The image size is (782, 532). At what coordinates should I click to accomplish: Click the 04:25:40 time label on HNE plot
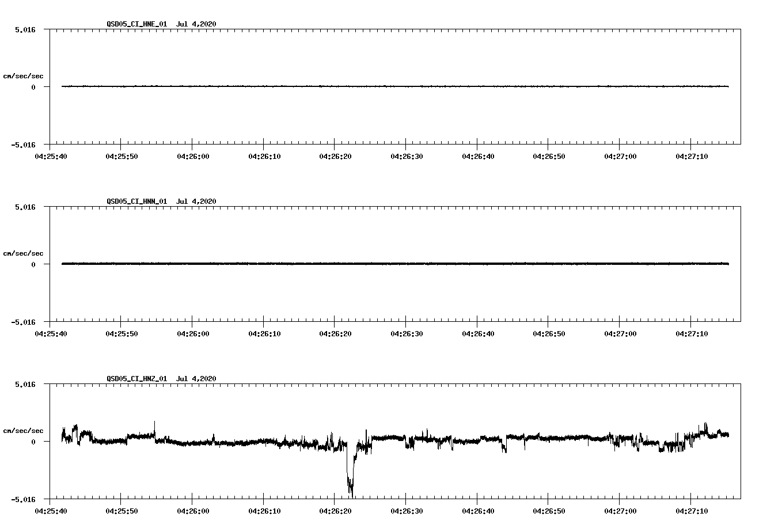pyautogui.click(x=50, y=156)
